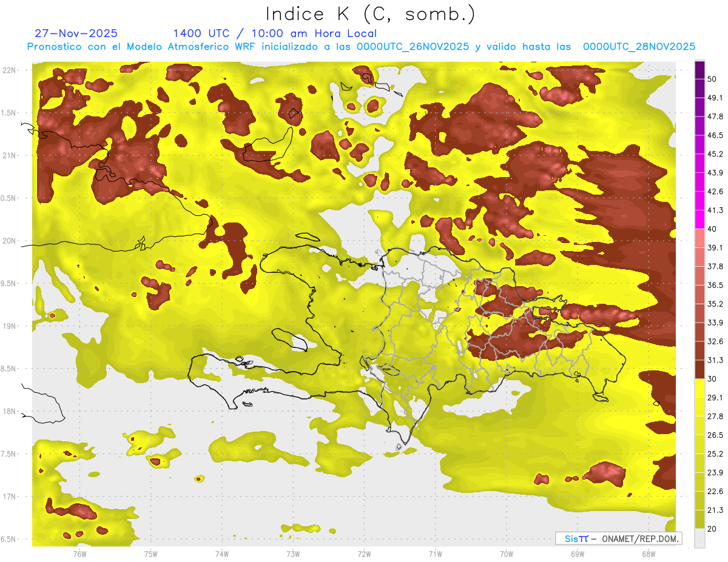Click the 43.9 legend value
728x562 pixels.
[x=715, y=173]
